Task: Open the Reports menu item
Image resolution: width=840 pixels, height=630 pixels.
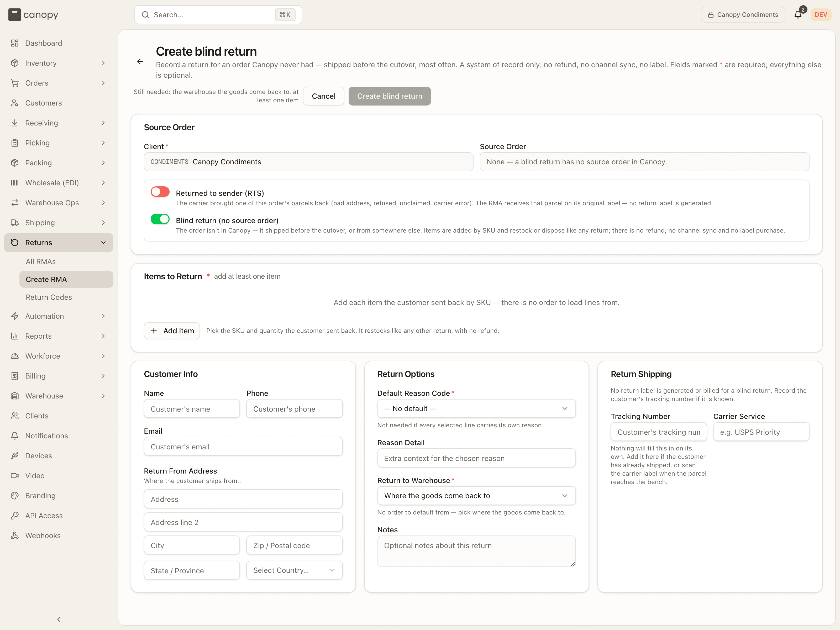Action: click(59, 336)
